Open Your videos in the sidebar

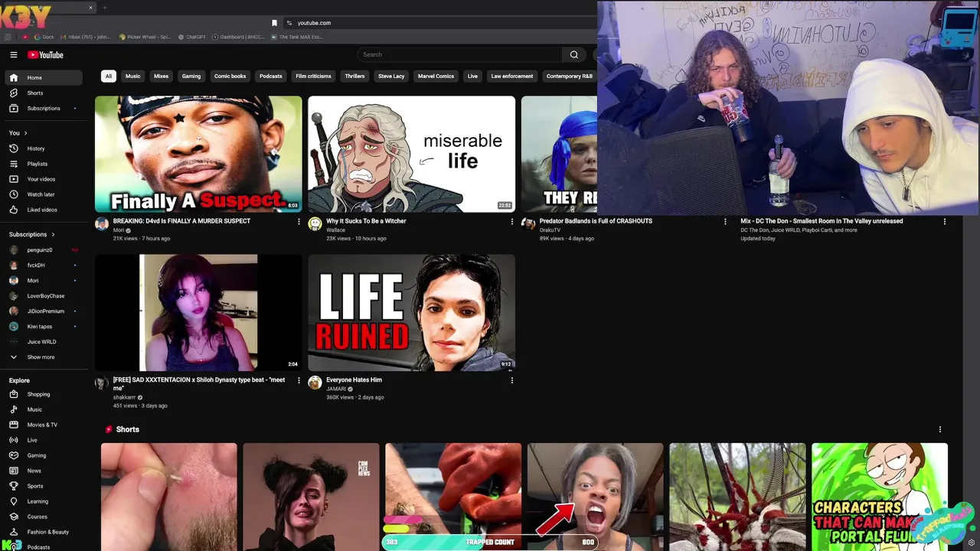click(x=44, y=179)
